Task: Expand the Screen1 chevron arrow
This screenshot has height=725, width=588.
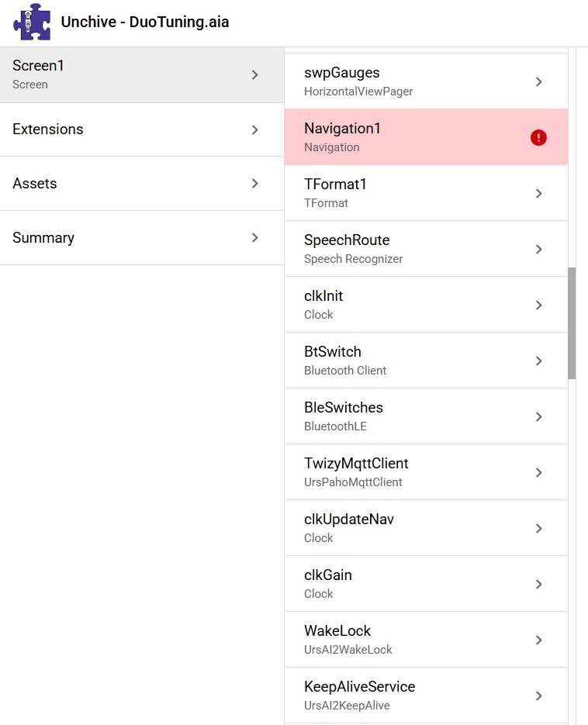Action: pos(255,75)
